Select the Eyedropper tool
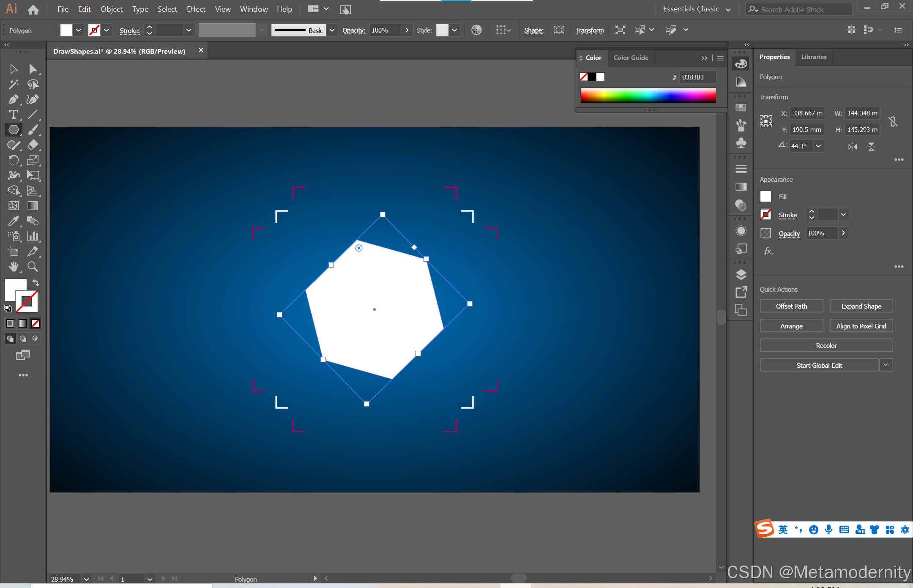The image size is (913, 588). pyautogui.click(x=13, y=221)
